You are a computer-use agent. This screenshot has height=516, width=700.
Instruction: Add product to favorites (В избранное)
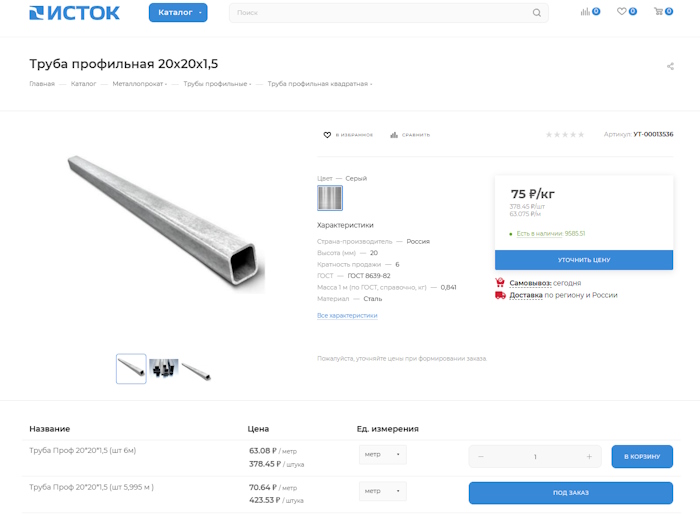[x=348, y=135]
